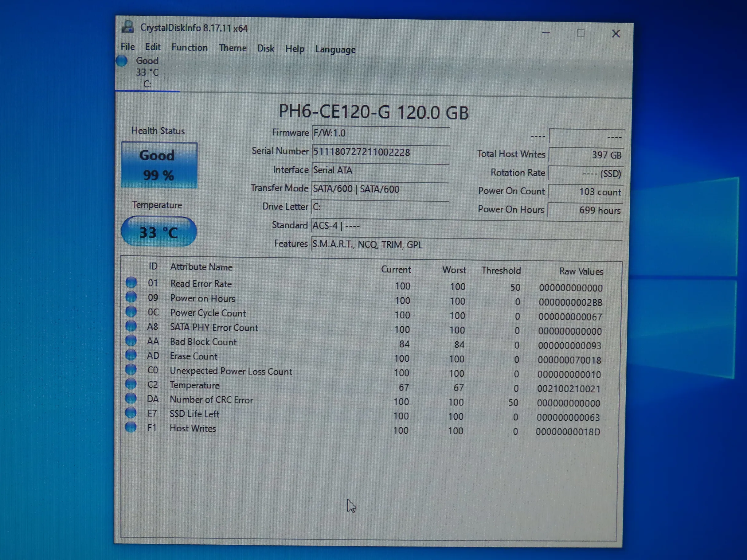Image resolution: width=747 pixels, height=560 pixels.
Task: Select the Number of CRC Error attribute name
Action: coord(211,400)
